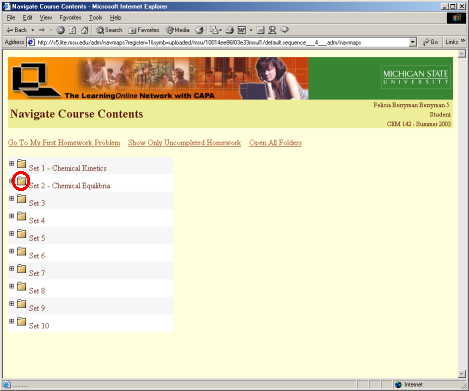This screenshot has width=469, height=391.
Task: Open the View menu
Action: coord(46,18)
